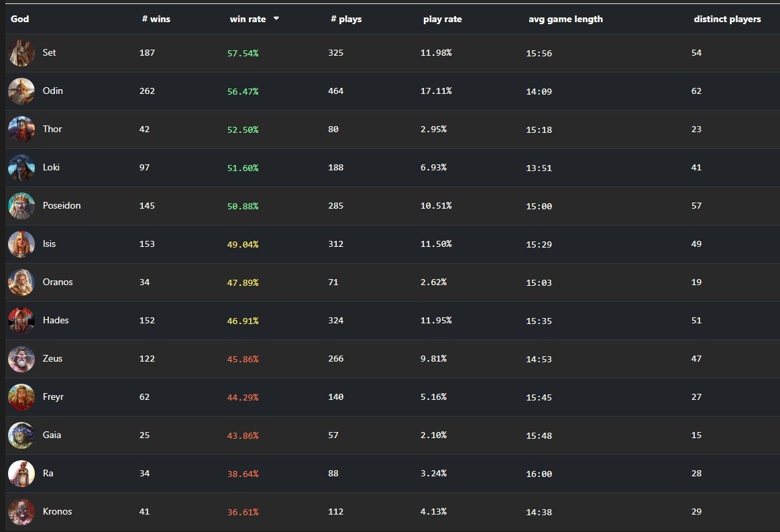780x532 pixels.
Task: Click Kronos's god portrait icon
Action: (21, 512)
